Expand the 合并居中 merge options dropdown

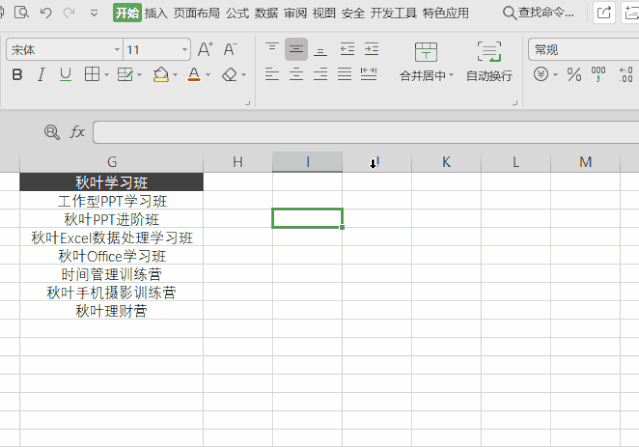[451, 76]
